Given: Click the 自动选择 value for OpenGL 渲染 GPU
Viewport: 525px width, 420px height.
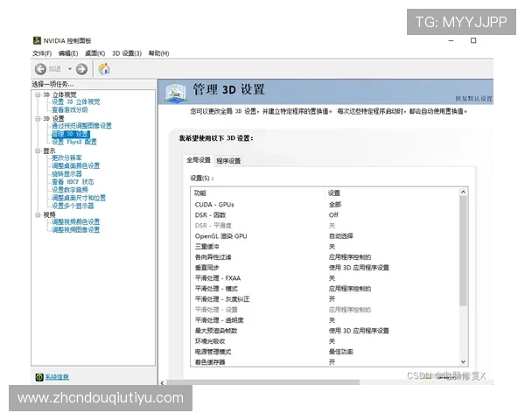Looking at the screenshot, I should tap(341, 236).
